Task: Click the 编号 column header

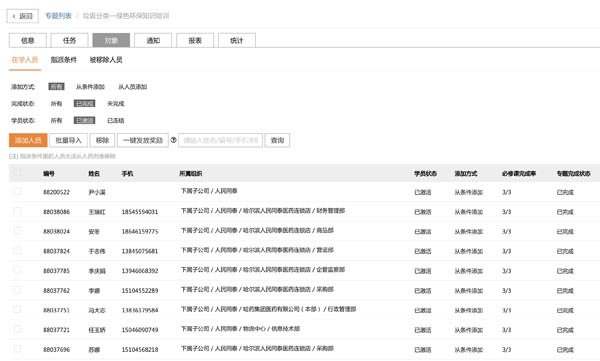Action: [x=49, y=174]
